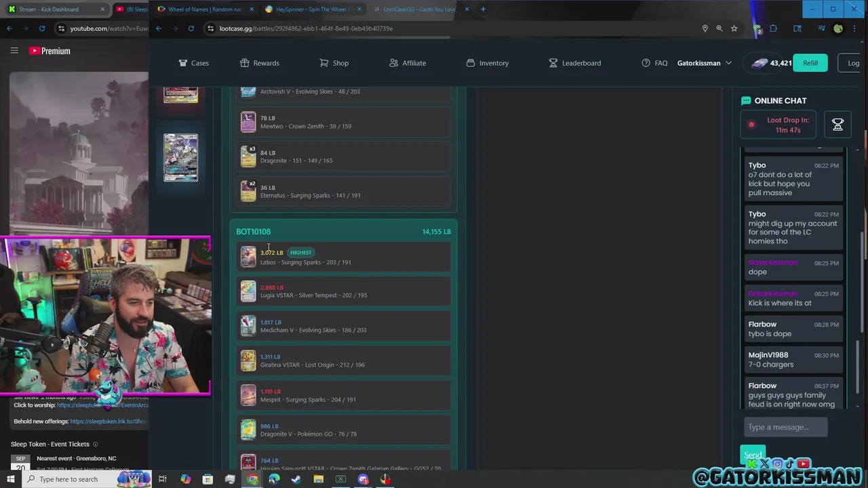Click MajinV1988's username in chat

point(768,355)
